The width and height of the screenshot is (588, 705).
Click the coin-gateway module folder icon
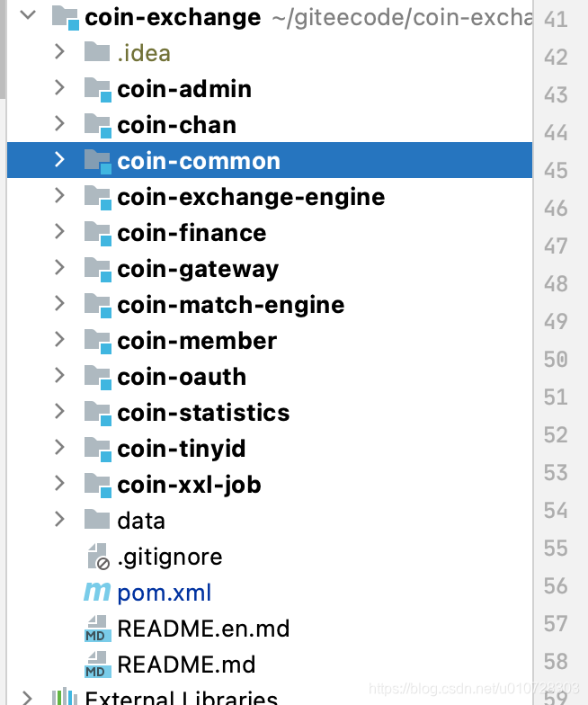click(x=97, y=270)
